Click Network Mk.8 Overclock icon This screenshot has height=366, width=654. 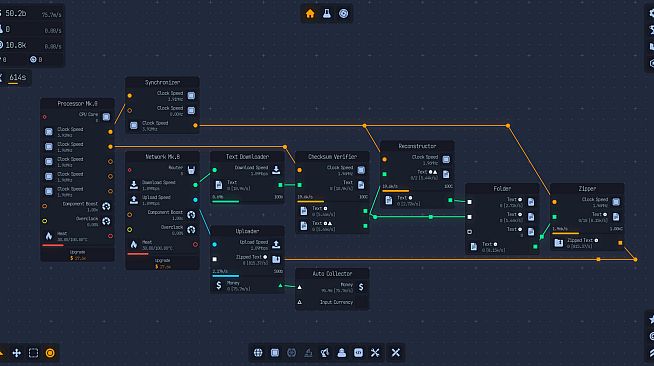pyautogui.click(x=191, y=230)
